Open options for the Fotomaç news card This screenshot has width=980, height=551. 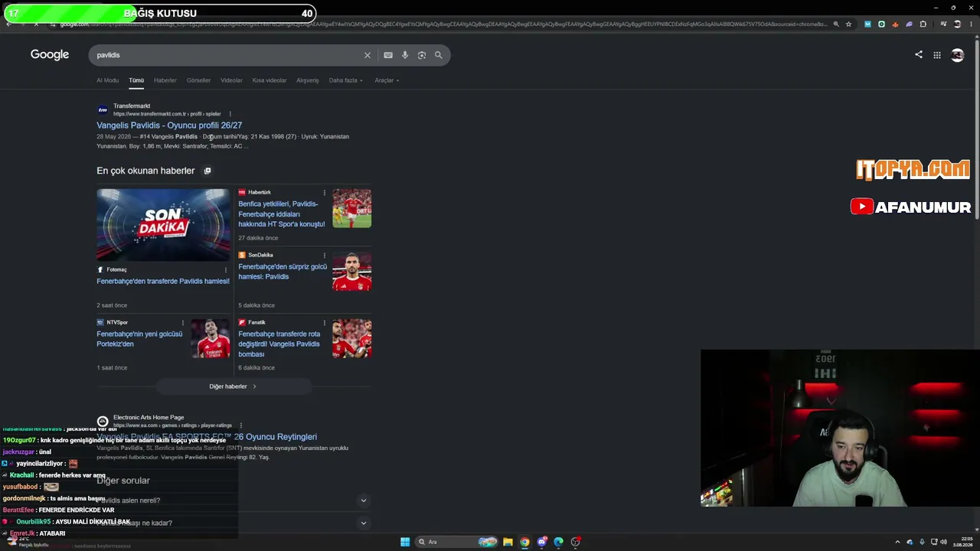point(225,269)
